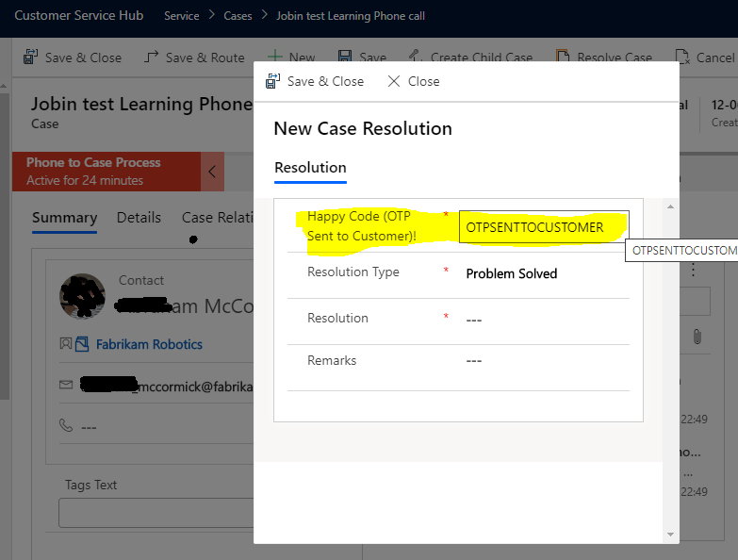Click the phone icon in the contact card
The height and width of the screenshot is (560, 738).
point(66,426)
